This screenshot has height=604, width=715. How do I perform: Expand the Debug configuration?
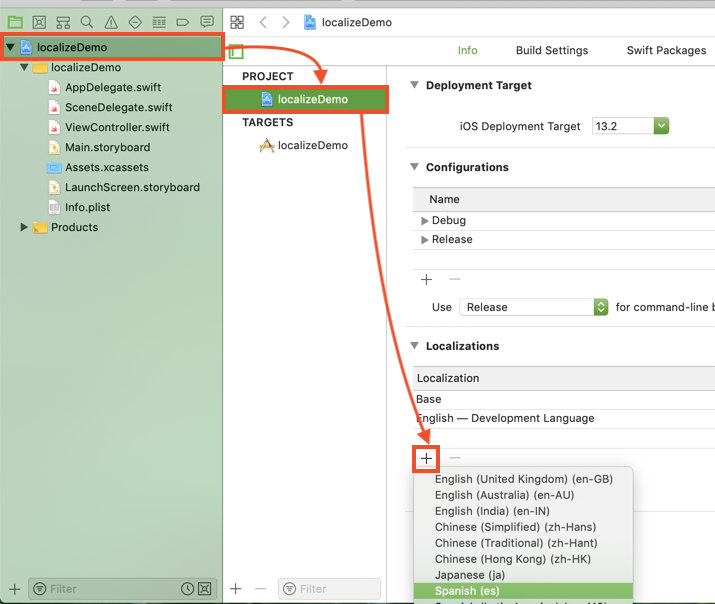click(425, 221)
